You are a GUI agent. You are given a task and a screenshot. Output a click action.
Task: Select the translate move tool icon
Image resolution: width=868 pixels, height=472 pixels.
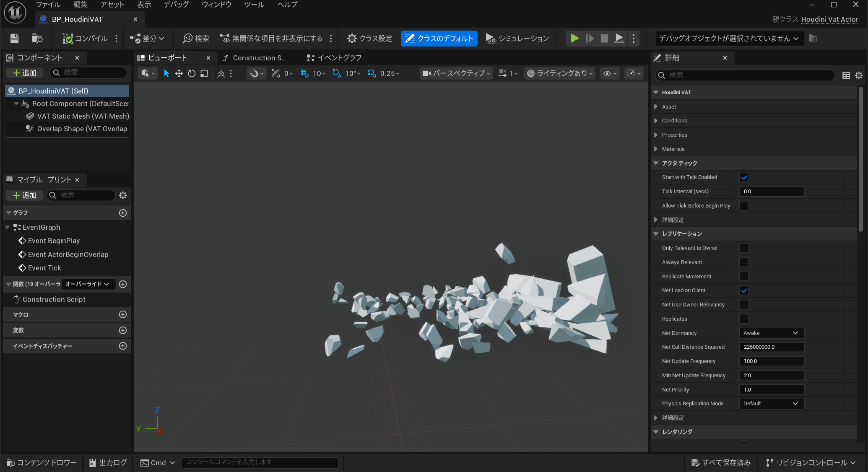(179, 73)
